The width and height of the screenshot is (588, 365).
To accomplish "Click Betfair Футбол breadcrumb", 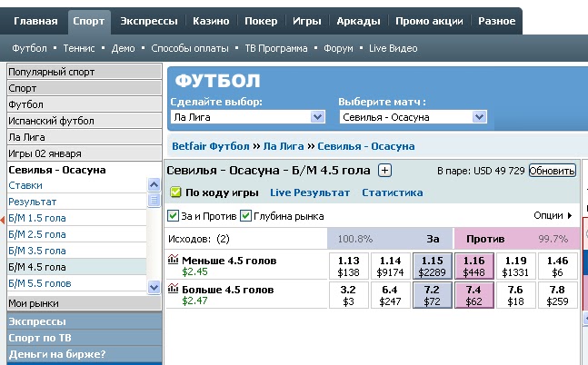I will pos(210,146).
